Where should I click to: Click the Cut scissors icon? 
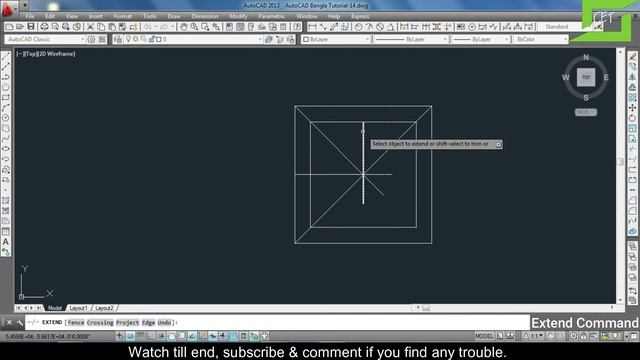click(x=90, y=27)
